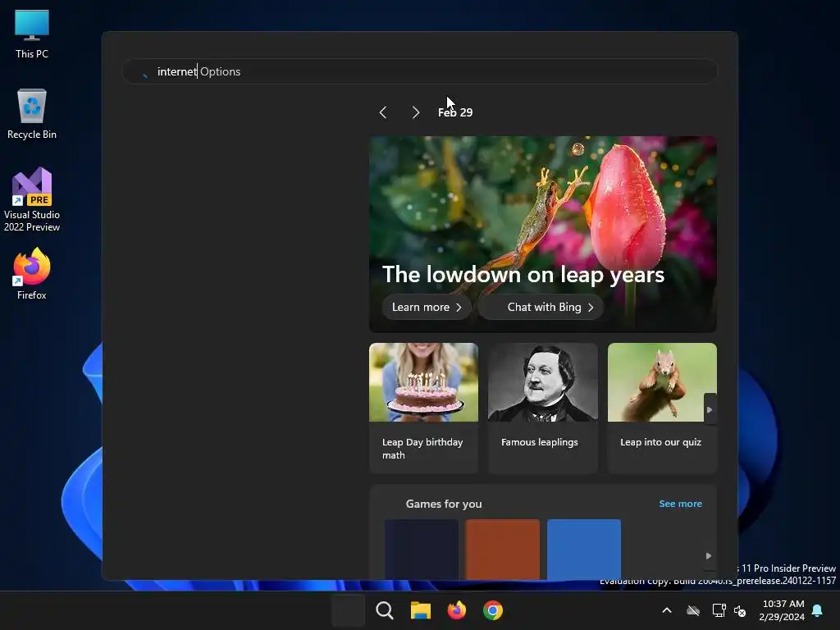Click the muted volume tray icon
840x630 pixels.
pos(740,610)
